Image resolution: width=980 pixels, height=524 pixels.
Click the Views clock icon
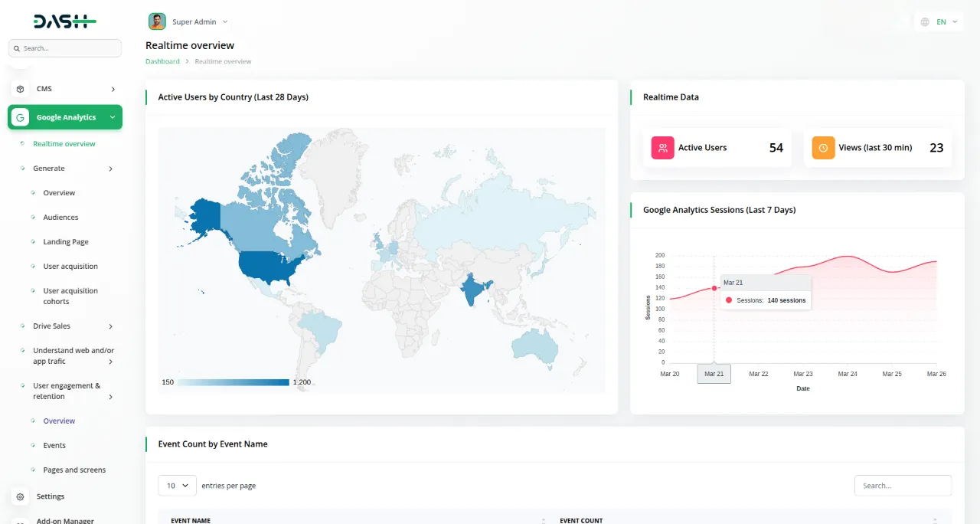coord(823,147)
